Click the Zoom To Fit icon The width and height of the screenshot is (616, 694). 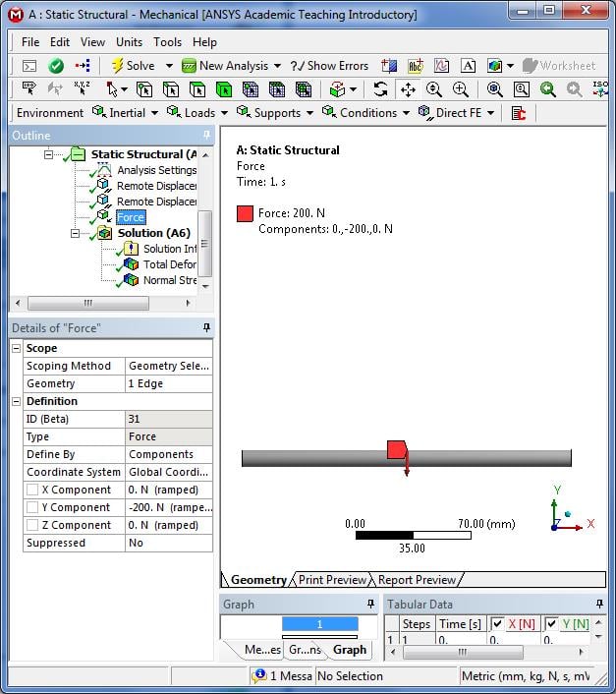[x=495, y=89]
